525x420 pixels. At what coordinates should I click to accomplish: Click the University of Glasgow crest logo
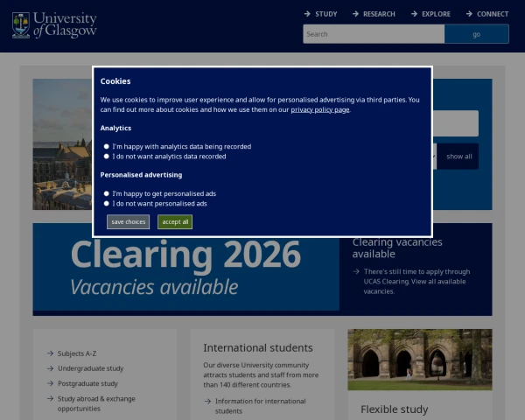click(x=21, y=25)
